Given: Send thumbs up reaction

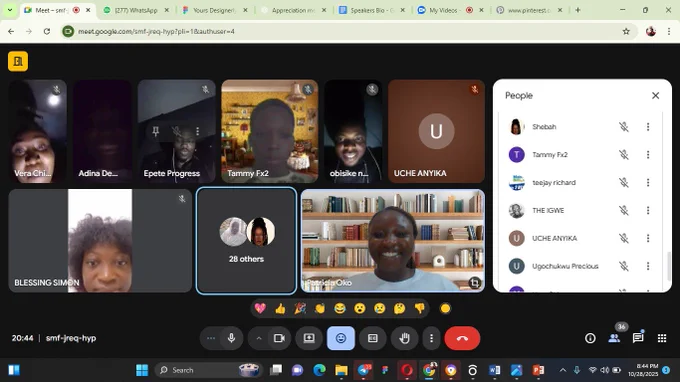Looking at the screenshot, I should pos(280,308).
